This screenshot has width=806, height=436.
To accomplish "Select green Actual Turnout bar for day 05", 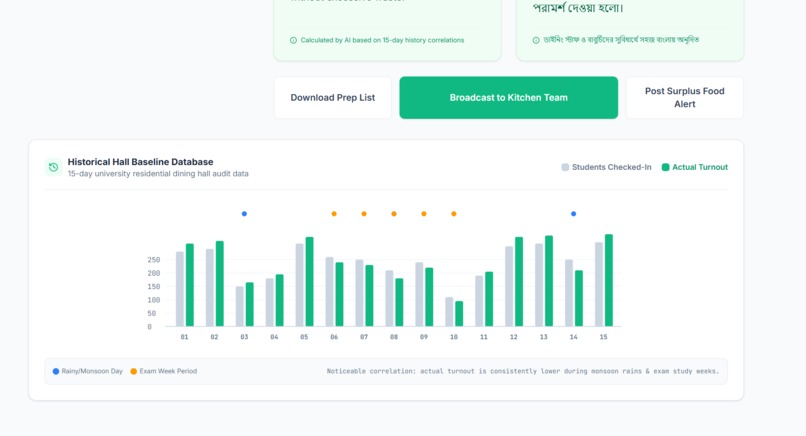I will 309,282.
